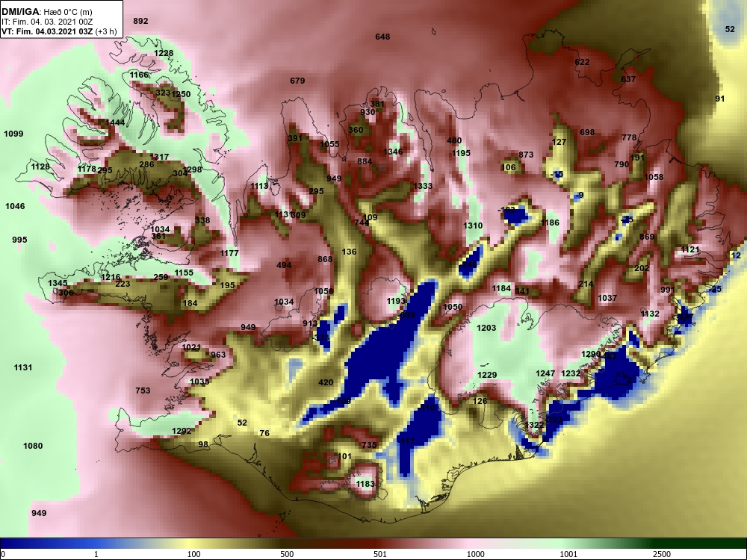This screenshot has height=560, width=747.
Task: Click the 1229 label
Action: (x=487, y=376)
